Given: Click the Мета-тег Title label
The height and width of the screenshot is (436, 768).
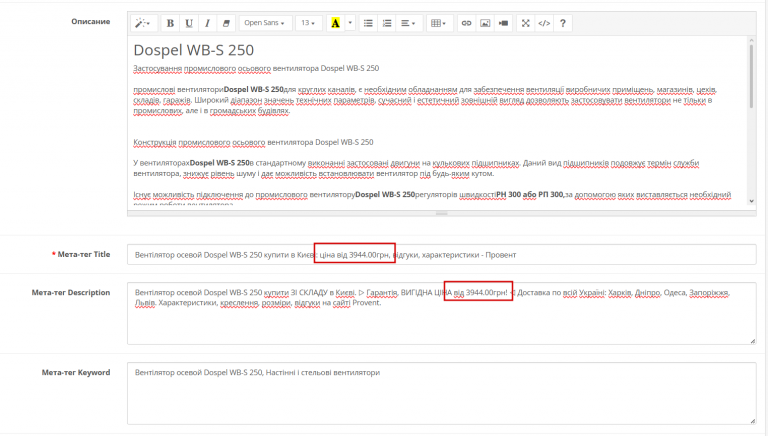Looking at the screenshot, I should 84,254.
